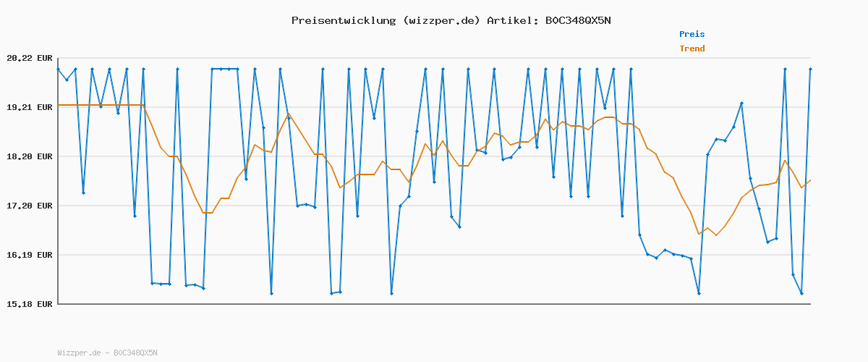Click the 18.20 EUR axis label
Screen dimensions: 868x362
(x=29, y=156)
